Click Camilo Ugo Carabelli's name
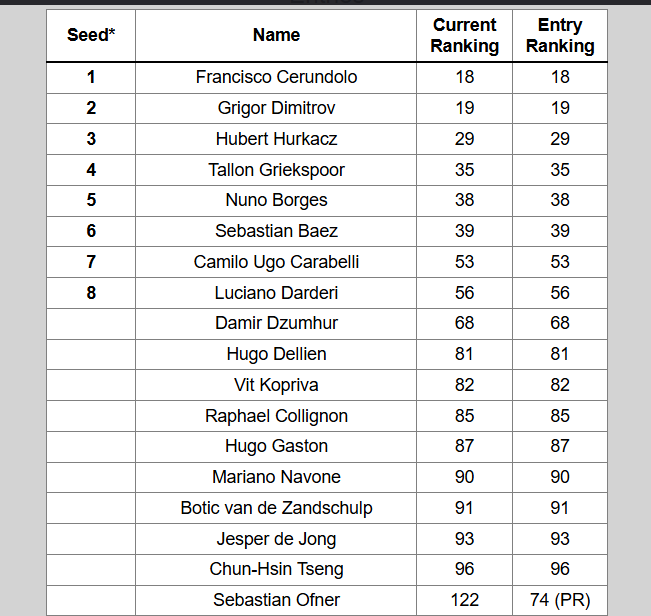The image size is (651, 616). tap(276, 262)
